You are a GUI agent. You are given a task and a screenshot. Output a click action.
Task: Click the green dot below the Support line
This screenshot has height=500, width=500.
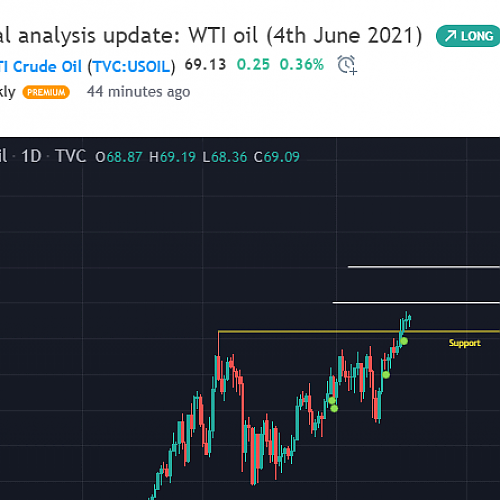coord(404,341)
